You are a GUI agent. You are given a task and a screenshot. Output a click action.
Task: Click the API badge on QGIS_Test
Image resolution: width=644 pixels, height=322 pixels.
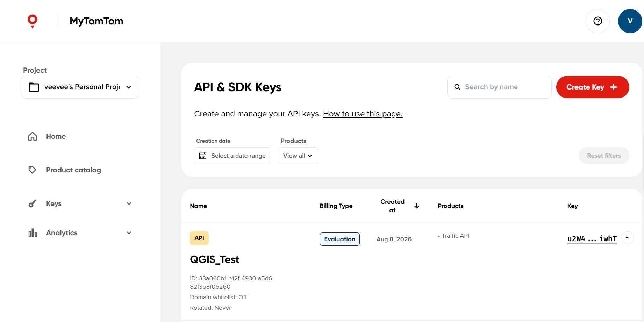click(199, 238)
